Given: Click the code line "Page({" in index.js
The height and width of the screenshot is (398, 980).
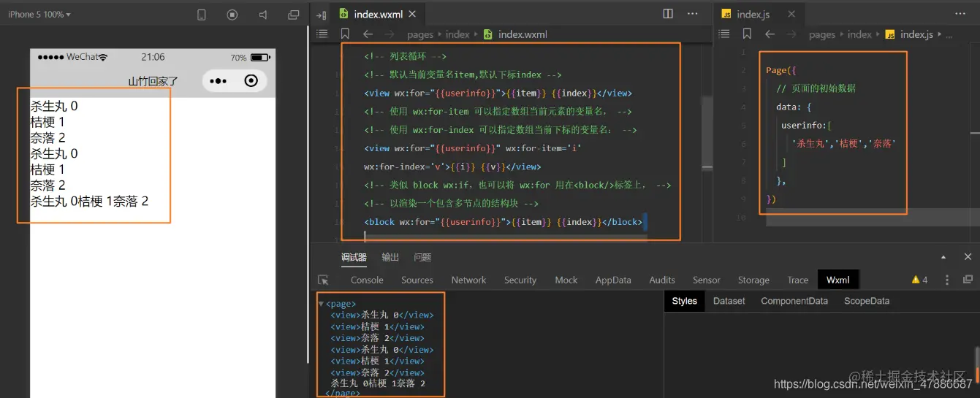Looking at the screenshot, I should 781,70.
